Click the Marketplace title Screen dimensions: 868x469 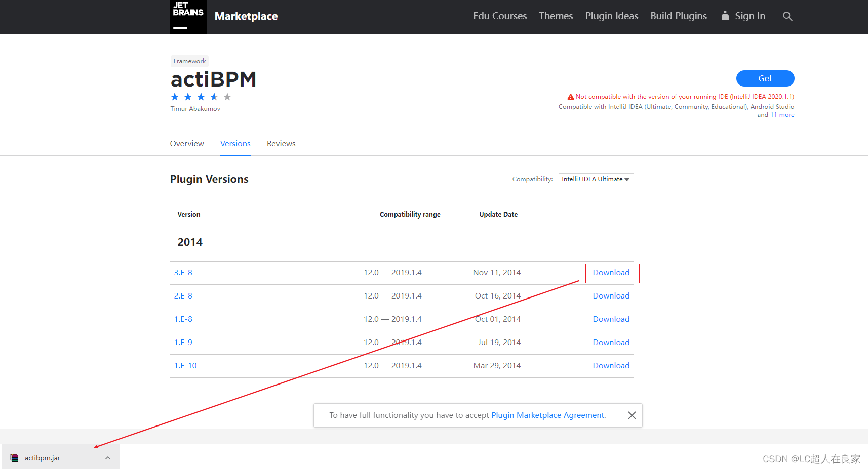click(246, 16)
